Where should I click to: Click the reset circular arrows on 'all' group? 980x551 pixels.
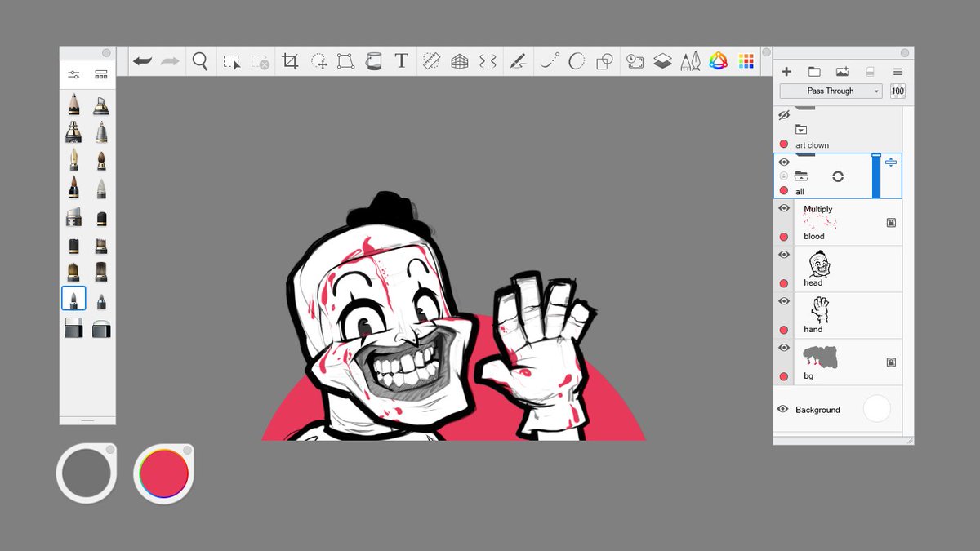point(838,176)
